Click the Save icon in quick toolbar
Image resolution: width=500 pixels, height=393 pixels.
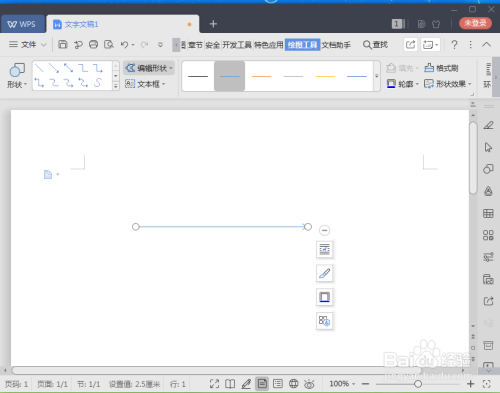63,44
